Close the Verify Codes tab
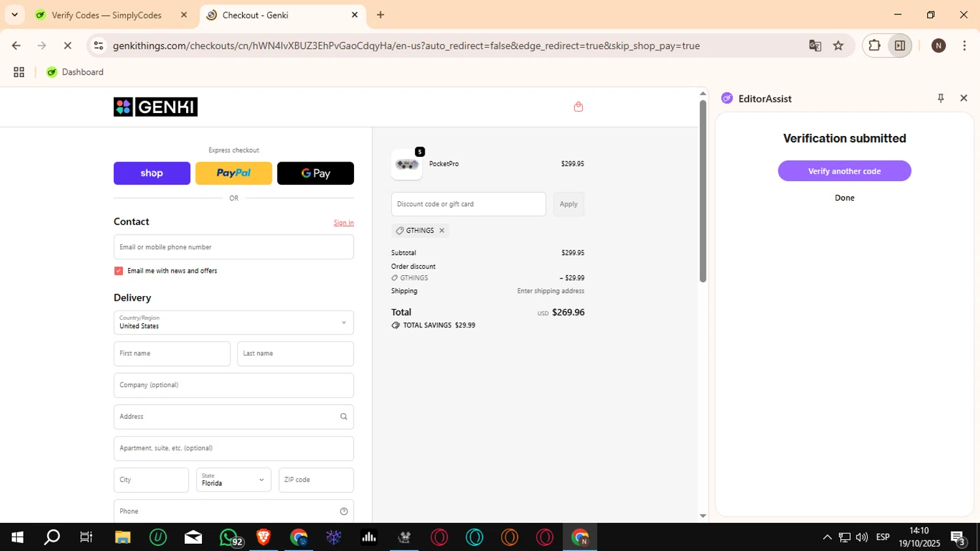The image size is (980, 551). 184,15
